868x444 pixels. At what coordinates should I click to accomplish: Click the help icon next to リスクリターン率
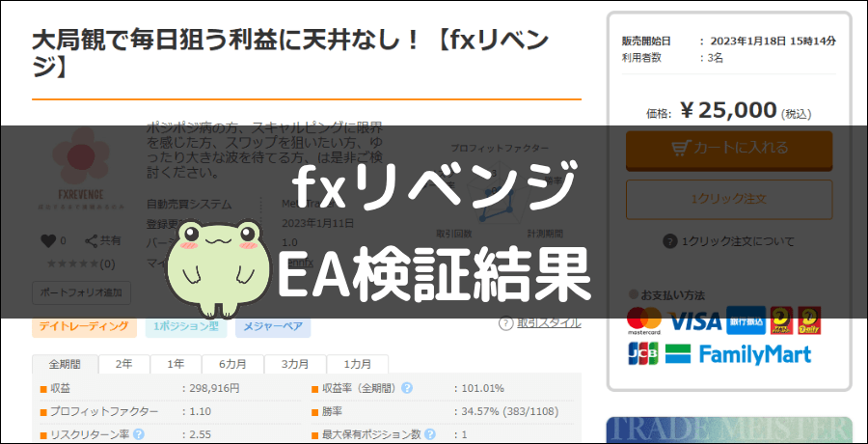[x=139, y=434]
